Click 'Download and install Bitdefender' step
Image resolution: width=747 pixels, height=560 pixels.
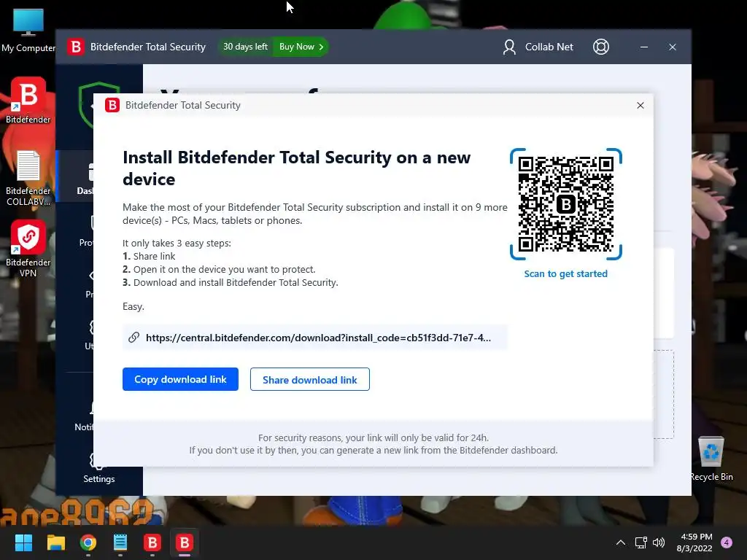pyautogui.click(x=236, y=282)
